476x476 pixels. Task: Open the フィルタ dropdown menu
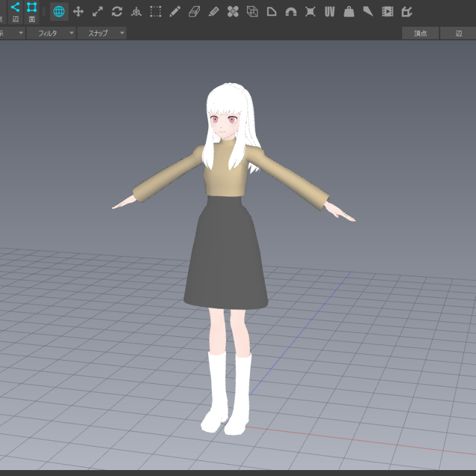[x=52, y=33]
